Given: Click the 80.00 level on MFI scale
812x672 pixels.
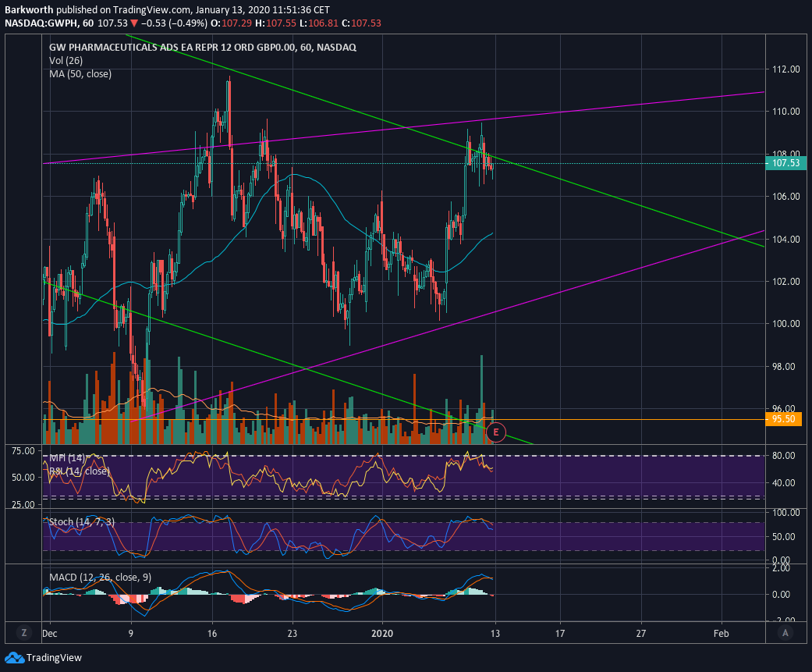Looking at the screenshot, I should 783,456.
